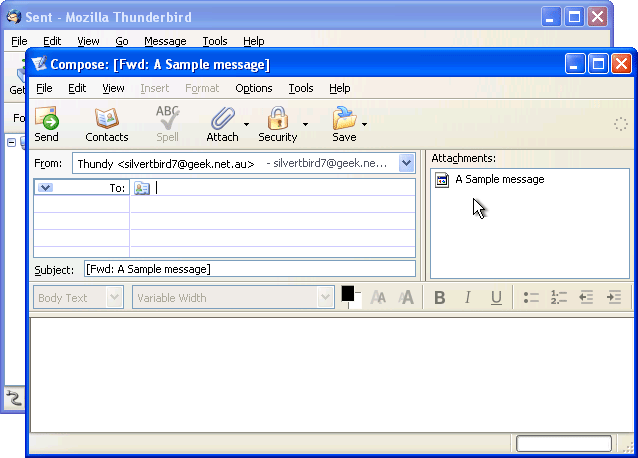Open the Options menu
The width and height of the screenshot is (638, 458).
coord(254,88)
